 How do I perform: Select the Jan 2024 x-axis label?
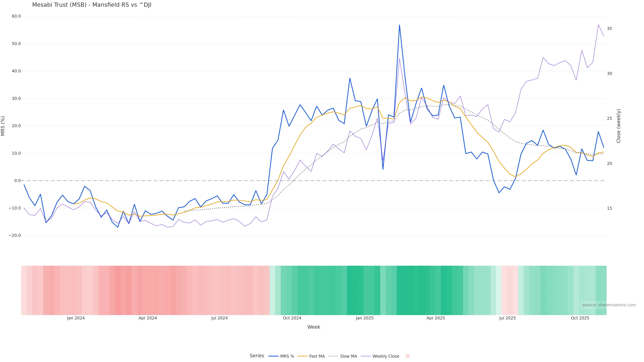(76, 318)
